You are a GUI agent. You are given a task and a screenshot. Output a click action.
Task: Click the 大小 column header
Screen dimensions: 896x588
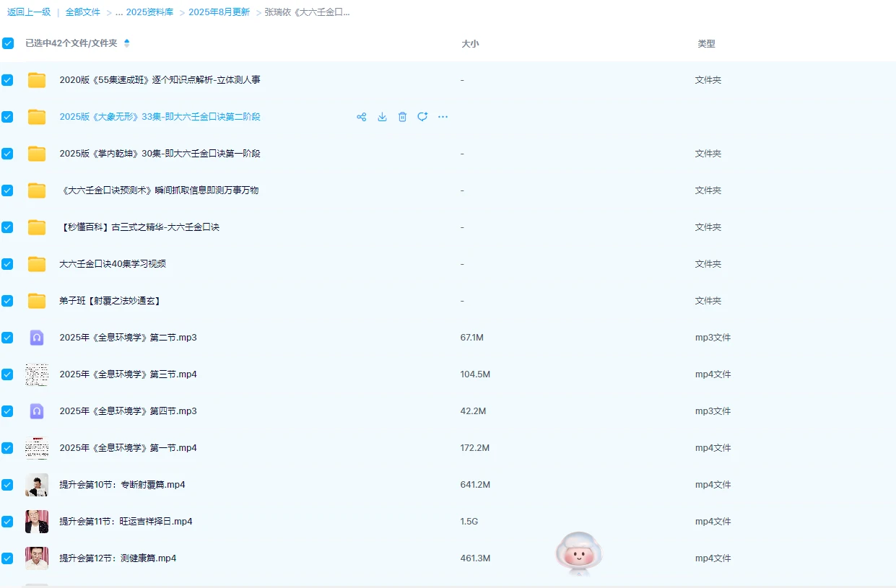click(470, 44)
